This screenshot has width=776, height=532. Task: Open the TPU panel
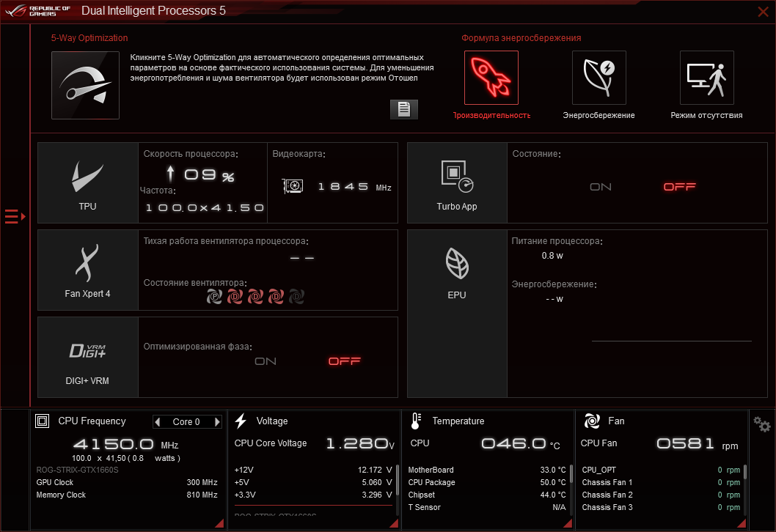point(87,183)
